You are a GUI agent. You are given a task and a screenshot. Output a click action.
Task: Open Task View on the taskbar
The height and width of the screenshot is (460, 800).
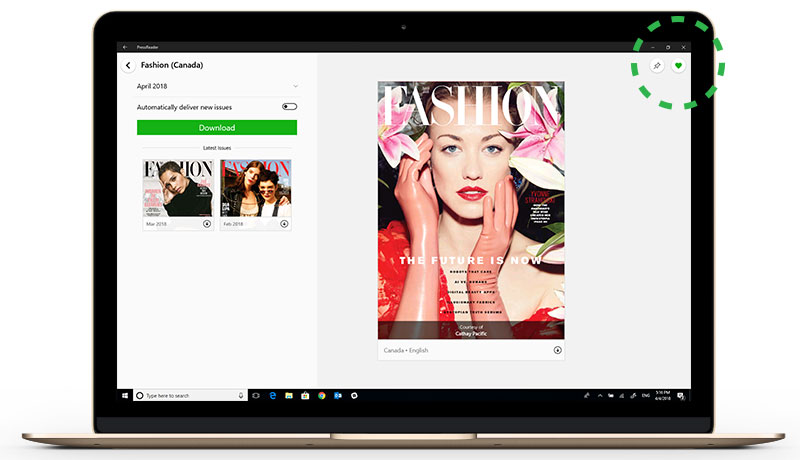(x=256, y=396)
